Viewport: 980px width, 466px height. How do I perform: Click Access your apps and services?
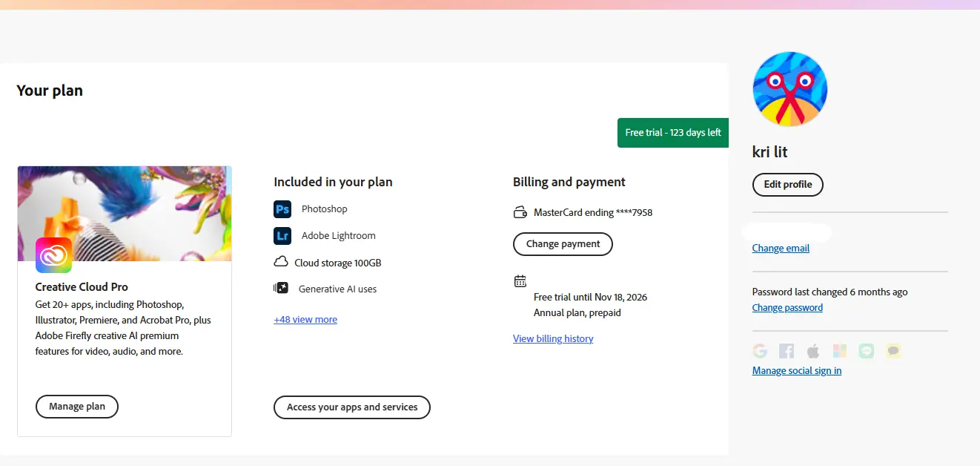[x=352, y=407]
